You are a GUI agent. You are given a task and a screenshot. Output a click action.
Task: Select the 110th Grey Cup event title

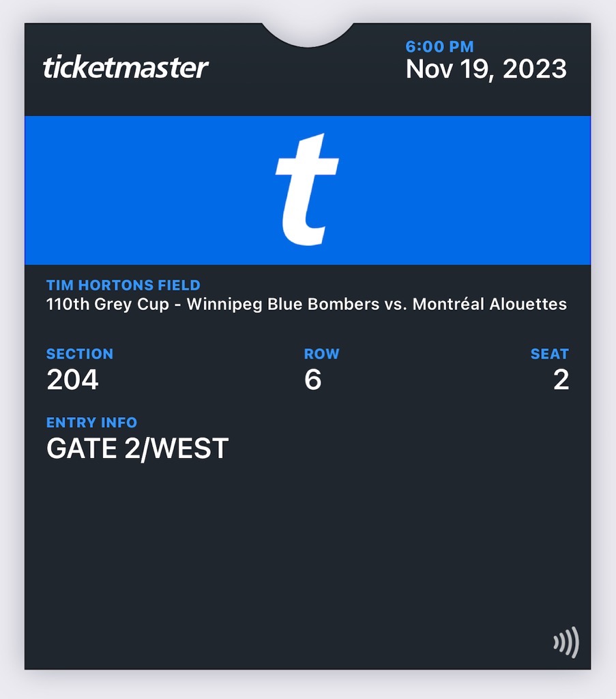[107, 304]
